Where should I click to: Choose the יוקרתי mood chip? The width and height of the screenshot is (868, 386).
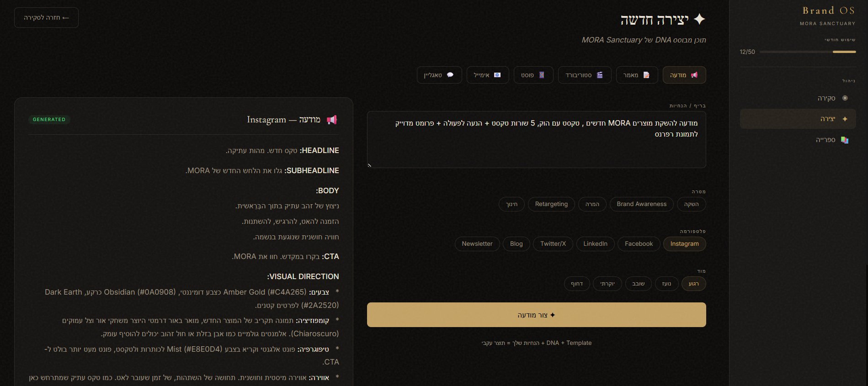click(x=607, y=284)
